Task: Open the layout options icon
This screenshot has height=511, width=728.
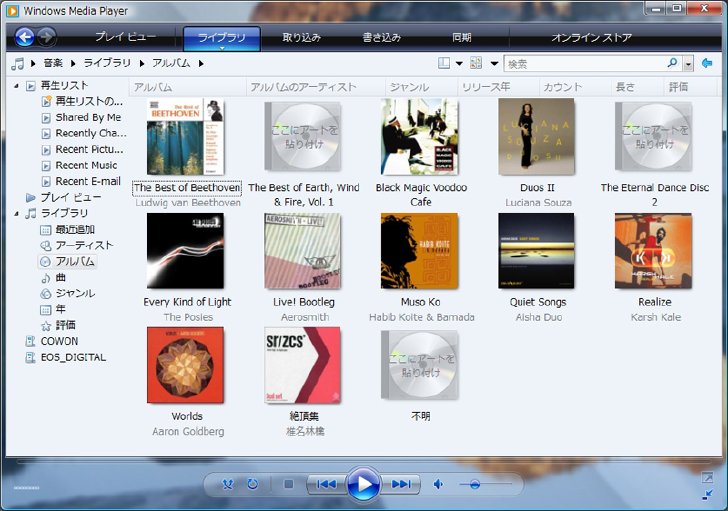Action: point(444,63)
